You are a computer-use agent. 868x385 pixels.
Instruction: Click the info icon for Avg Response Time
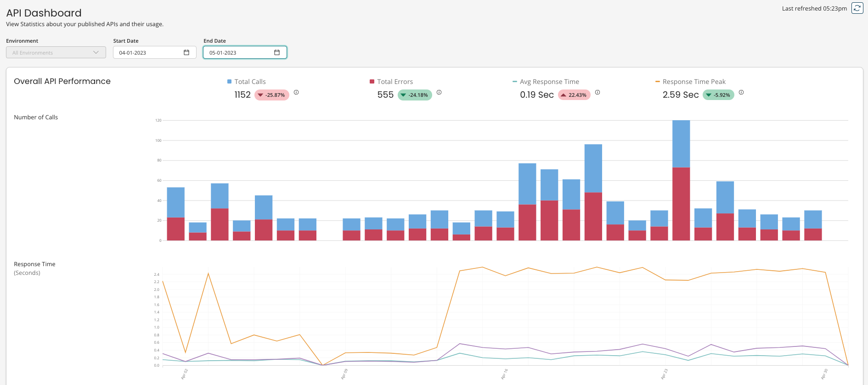(597, 92)
